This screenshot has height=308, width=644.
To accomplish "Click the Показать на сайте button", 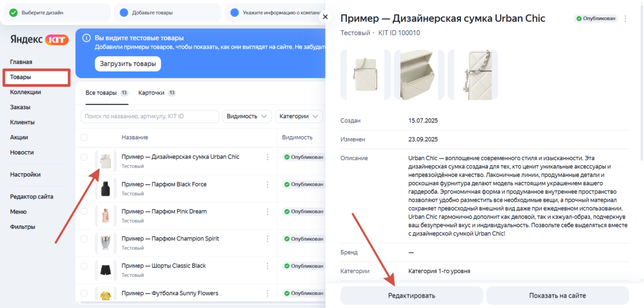I will [557, 295].
